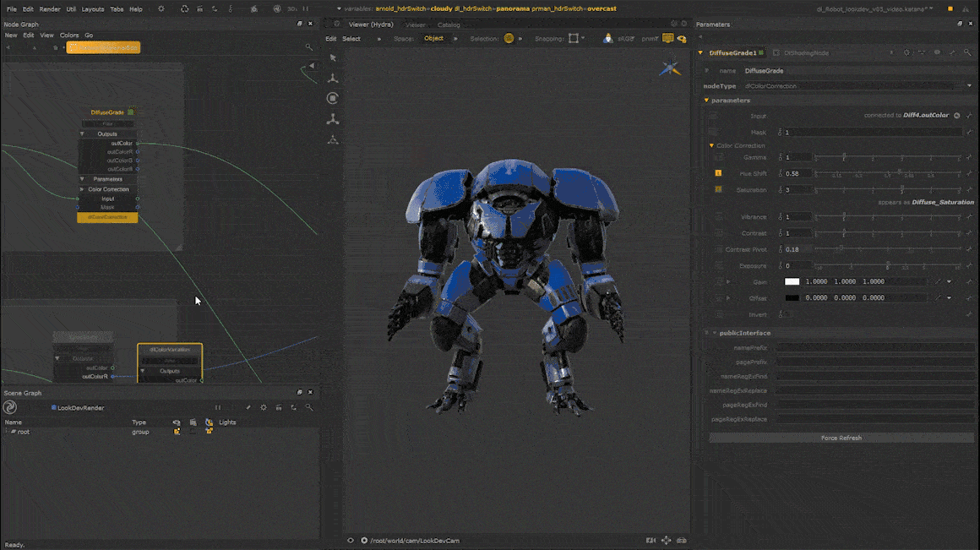
Task: Click the project settings gear icon in top toolbar
Action: tap(161, 8)
